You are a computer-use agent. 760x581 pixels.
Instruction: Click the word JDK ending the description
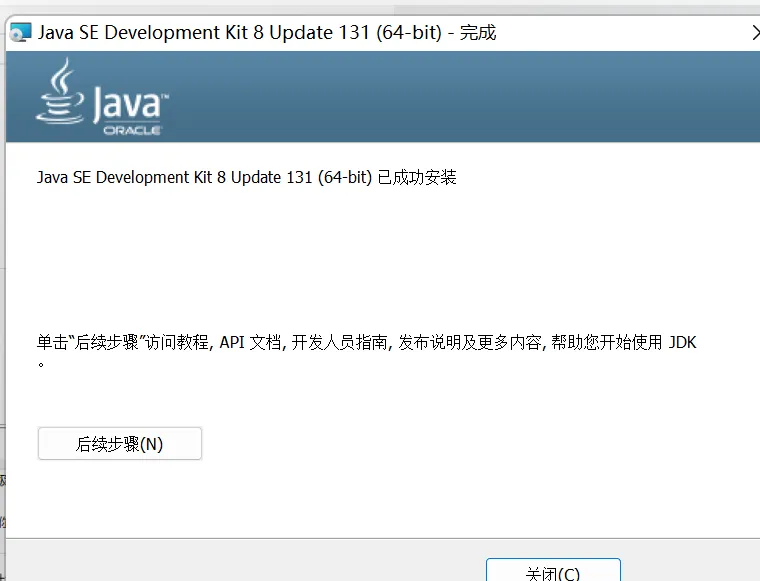coord(681,343)
